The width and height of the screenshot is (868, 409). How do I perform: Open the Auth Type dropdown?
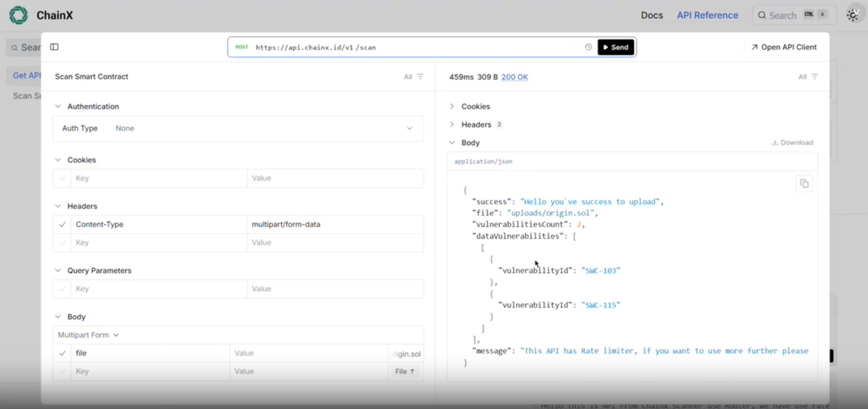click(x=238, y=128)
